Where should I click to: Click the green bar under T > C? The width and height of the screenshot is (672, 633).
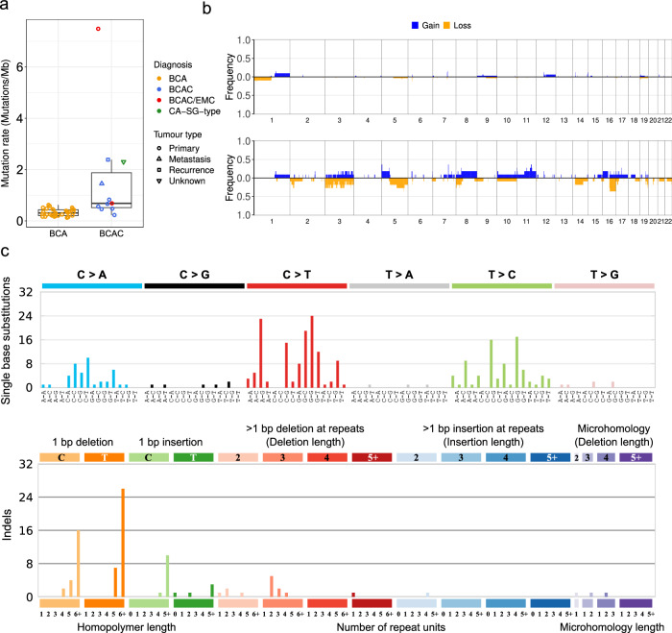coord(502,286)
